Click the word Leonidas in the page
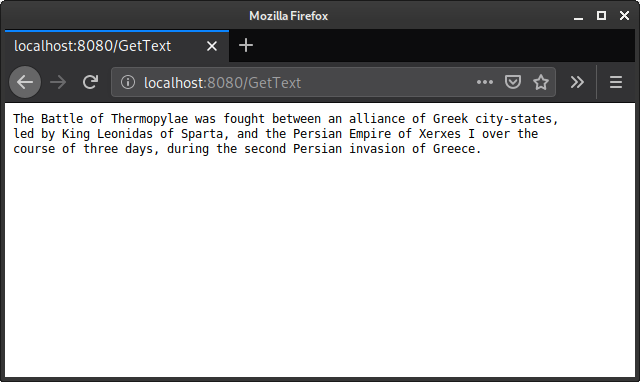Viewport: 640px width, 382px height. pos(125,134)
